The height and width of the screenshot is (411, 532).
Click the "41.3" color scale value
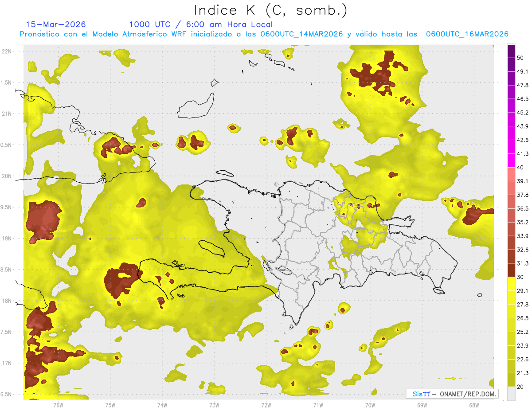523,154
